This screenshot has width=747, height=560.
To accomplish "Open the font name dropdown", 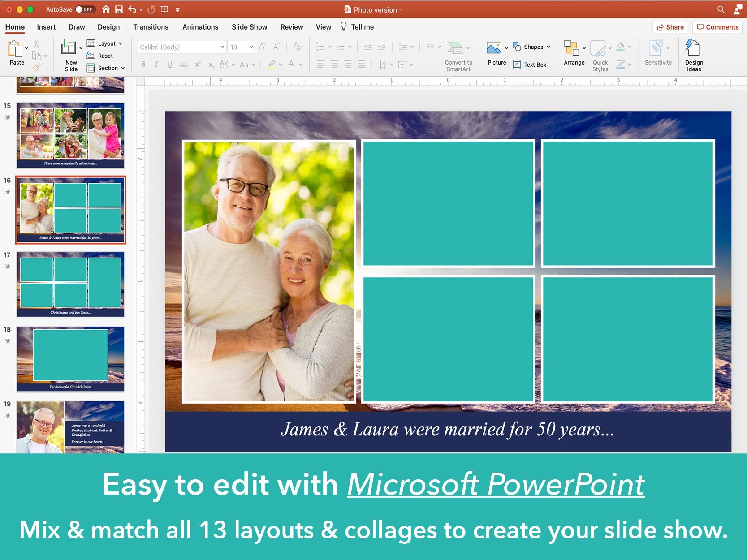I will 221,47.
